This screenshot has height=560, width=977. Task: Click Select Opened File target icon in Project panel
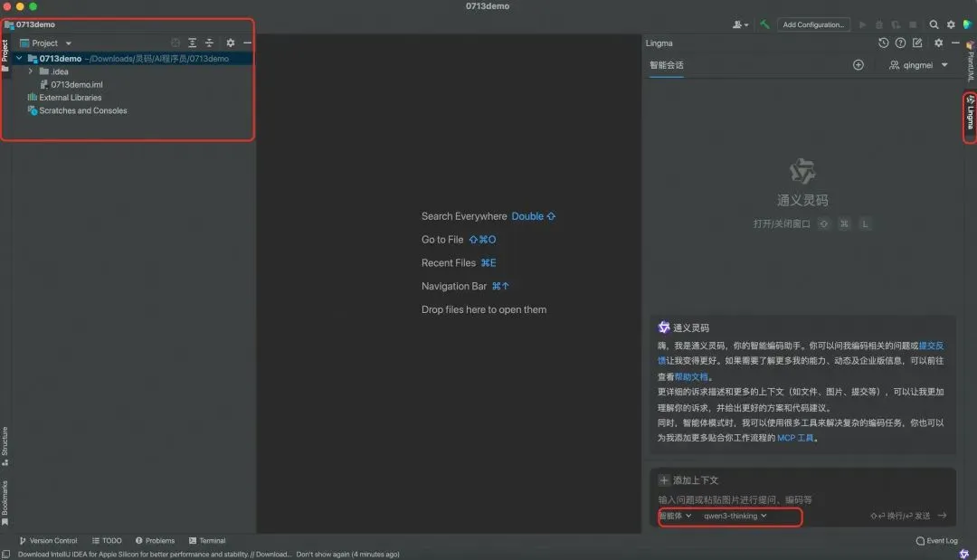(x=175, y=43)
